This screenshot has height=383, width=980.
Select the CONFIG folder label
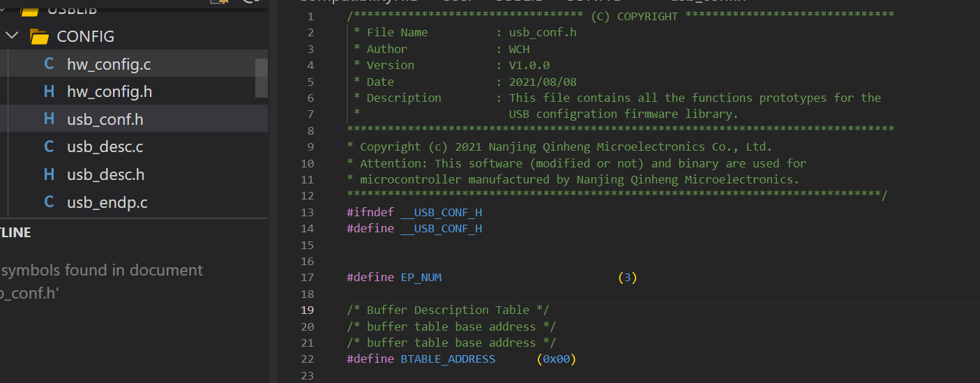pos(85,36)
